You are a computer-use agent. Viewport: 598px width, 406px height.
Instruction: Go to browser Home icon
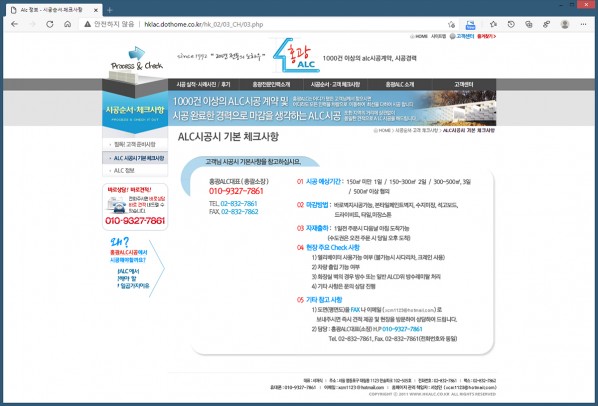click(x=68, y=24)
